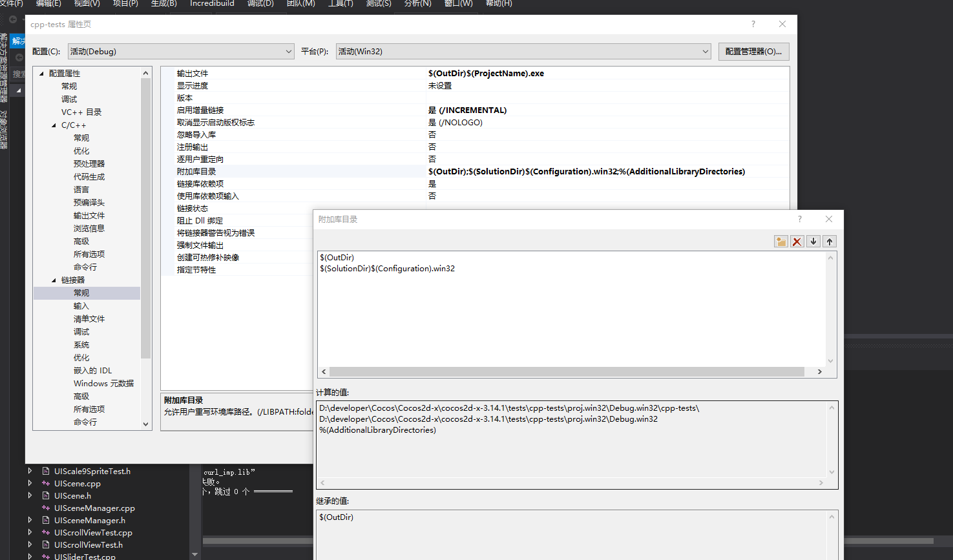This screenshot has width=953, height=560.
Task: Expand UIScene.cpp node in Solution Explorer
Action: click(30, 484)
